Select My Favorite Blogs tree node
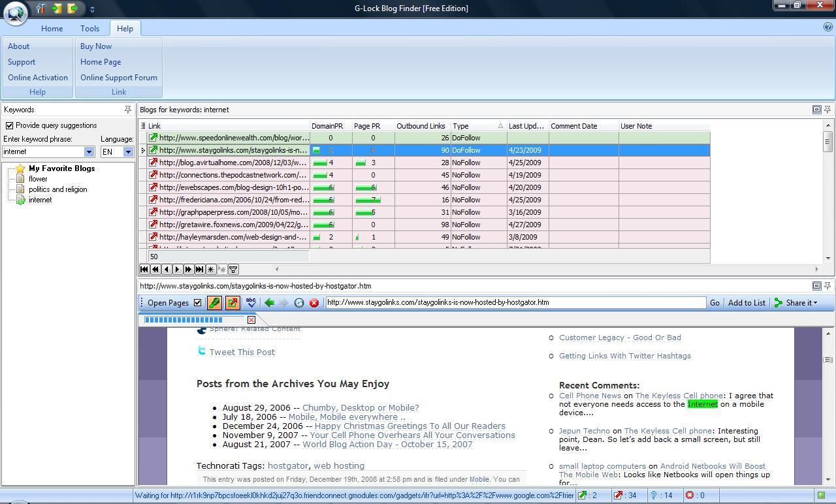 pos(61,168)
